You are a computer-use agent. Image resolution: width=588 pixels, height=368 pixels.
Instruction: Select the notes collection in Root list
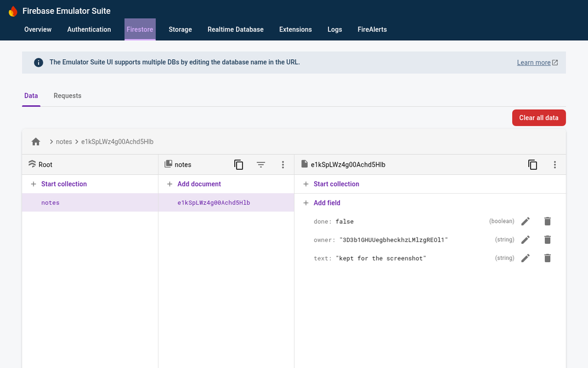pyautogui.click(x=90, y=203)
